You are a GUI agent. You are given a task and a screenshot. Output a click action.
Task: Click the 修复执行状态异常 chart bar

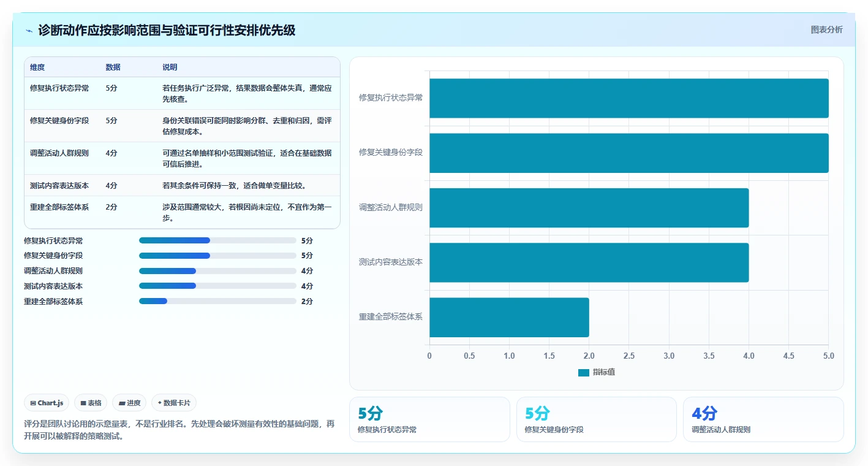pyautogui.click(x=628, y=98)
